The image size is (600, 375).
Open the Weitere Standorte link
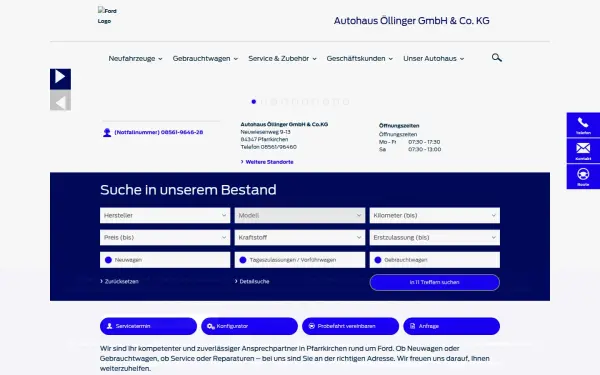pyautogui.click(x=267, y=162)
